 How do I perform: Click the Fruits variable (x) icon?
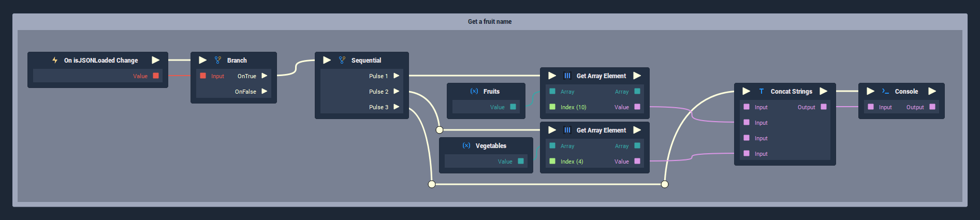tap(474, 91)
